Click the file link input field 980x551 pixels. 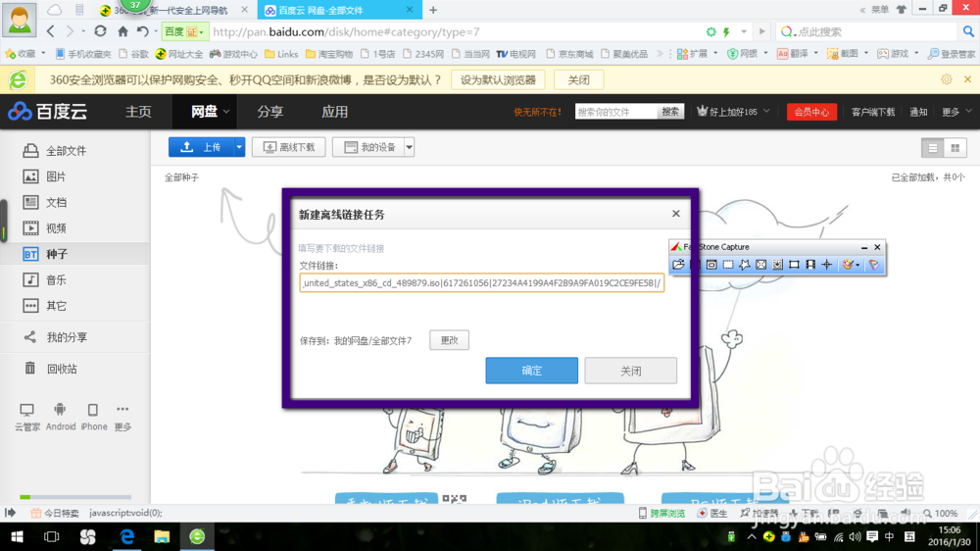(x=482, y=283)
